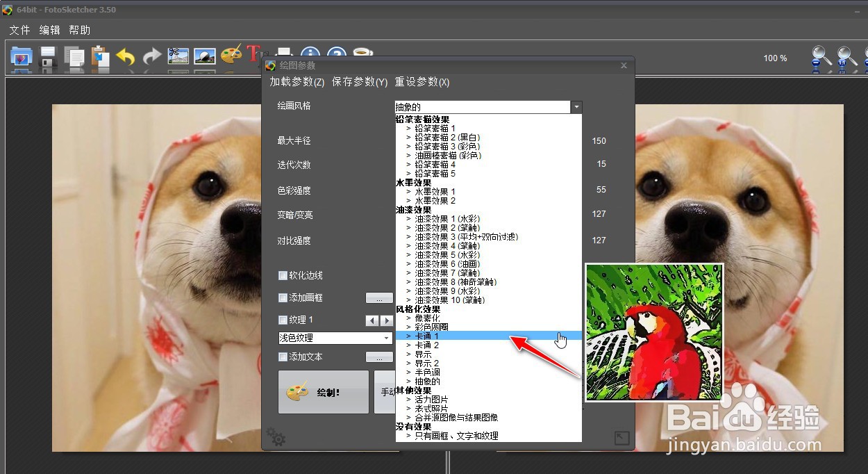Open the 绘画风格 style dropdown

pos(576,107)
